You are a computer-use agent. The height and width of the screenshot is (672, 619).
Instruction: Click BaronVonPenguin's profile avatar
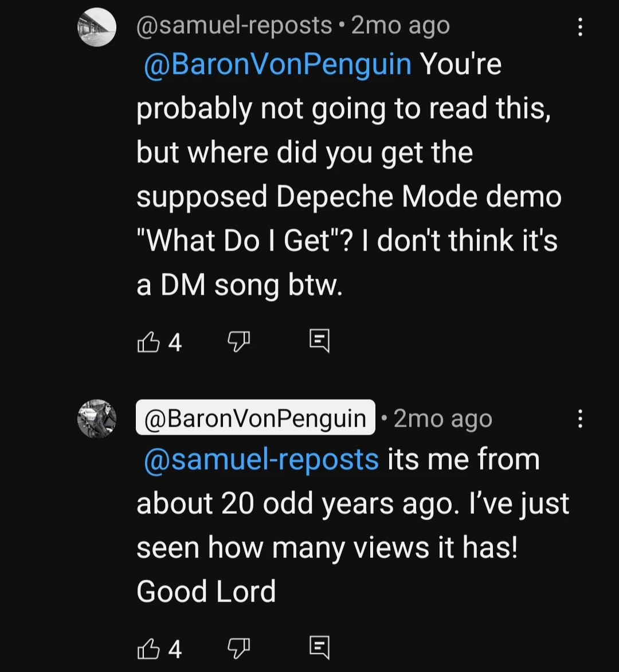pos(97,419)
